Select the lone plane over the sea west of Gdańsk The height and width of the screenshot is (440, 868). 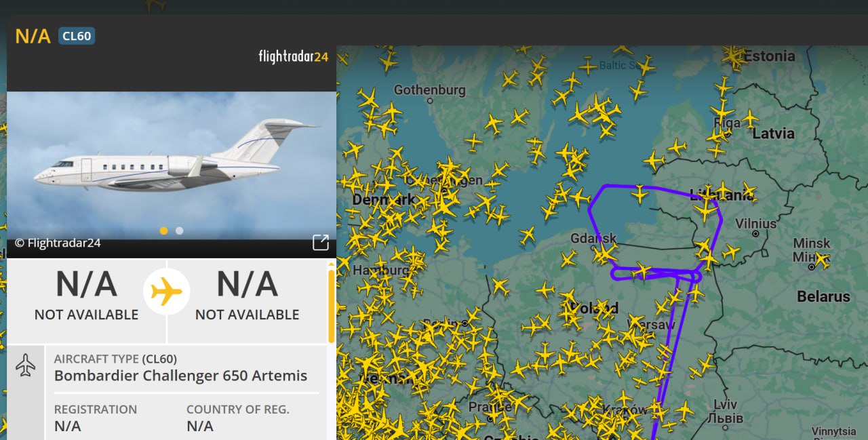point(527,235)
